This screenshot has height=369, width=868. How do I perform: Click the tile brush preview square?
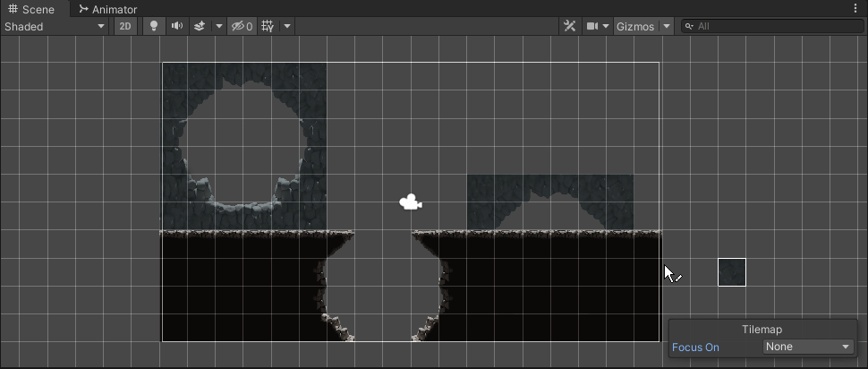point(732,272)
